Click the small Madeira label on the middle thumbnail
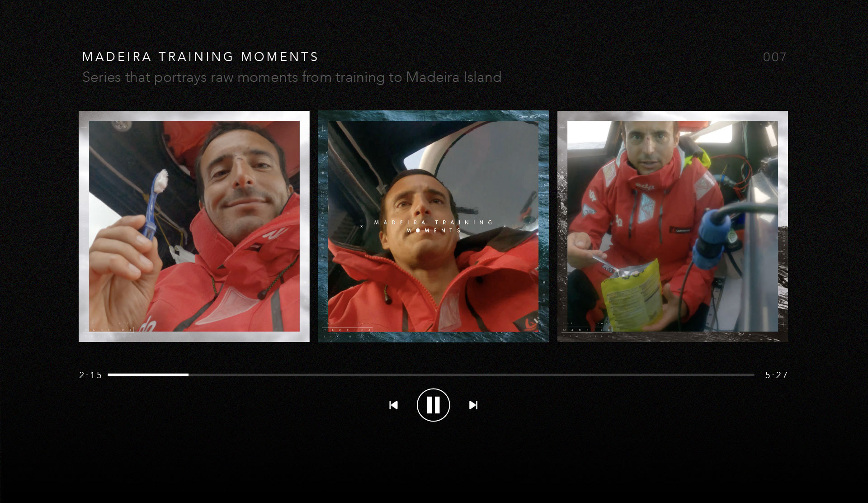This screenshot has height=503, width=868. 347,330
